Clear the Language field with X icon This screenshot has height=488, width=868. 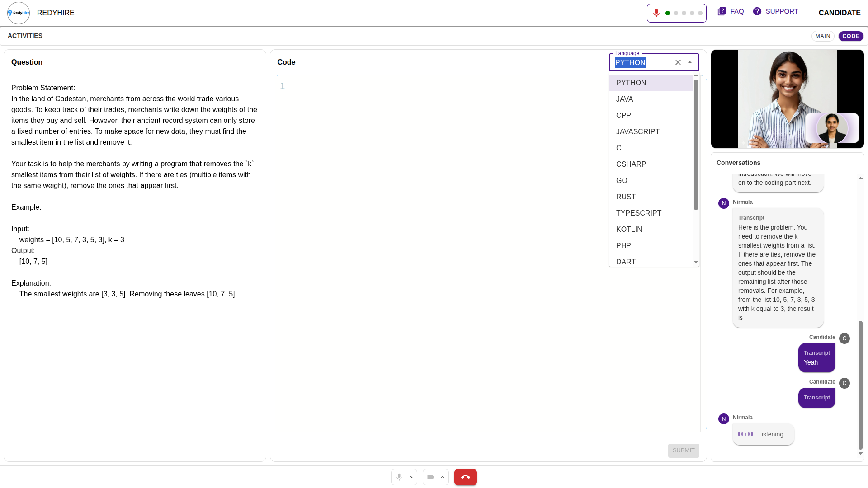tap(678, 62)
